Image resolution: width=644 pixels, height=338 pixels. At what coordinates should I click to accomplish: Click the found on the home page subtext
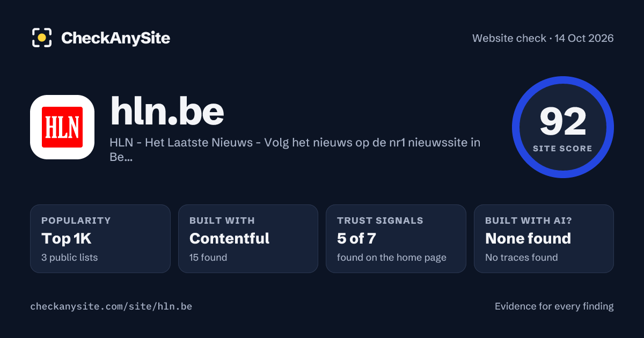point(392,258)
